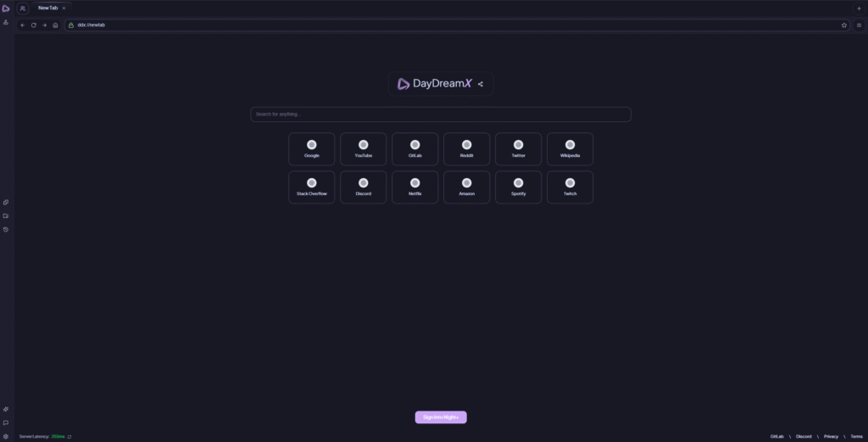
Task: Close the New Tab tab
Action: [64, 8]
